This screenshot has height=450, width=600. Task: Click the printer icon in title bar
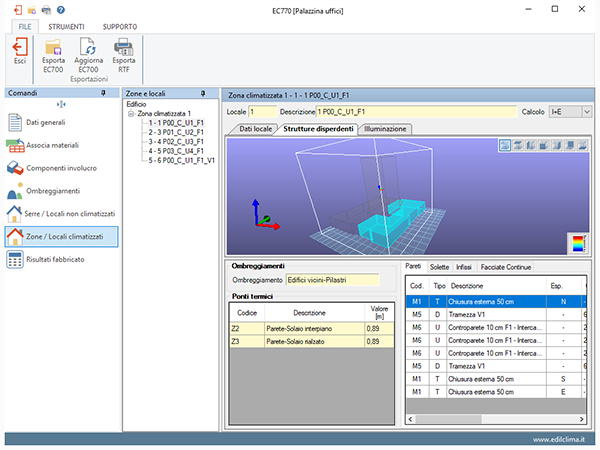46,10
